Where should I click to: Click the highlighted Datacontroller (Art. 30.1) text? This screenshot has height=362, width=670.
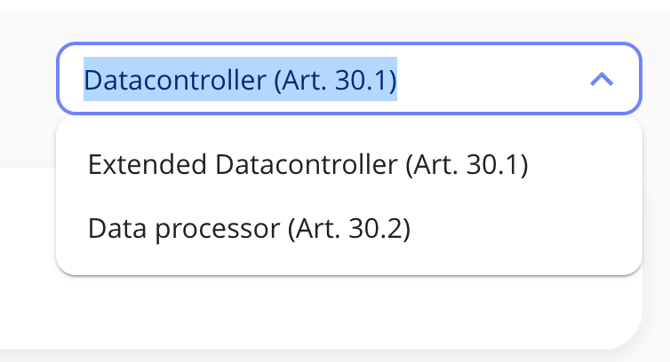[x=240, y=79]
